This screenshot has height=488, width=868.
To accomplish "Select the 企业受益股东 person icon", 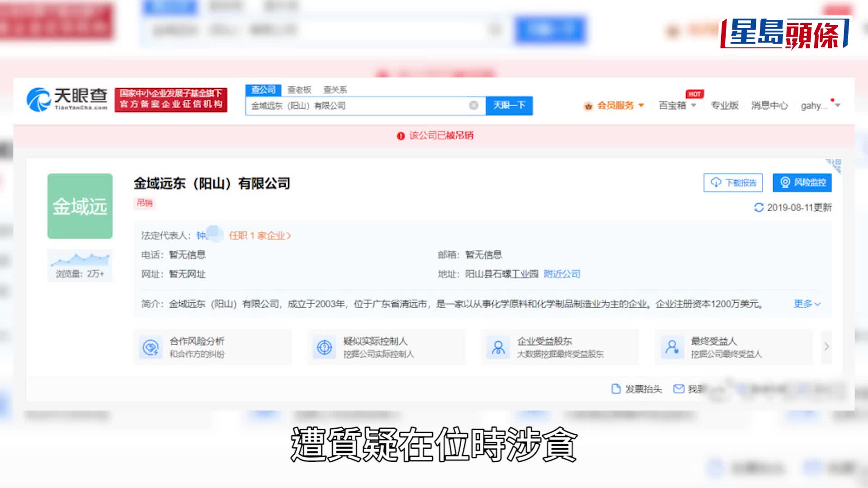I will click(x=498, y=347).
